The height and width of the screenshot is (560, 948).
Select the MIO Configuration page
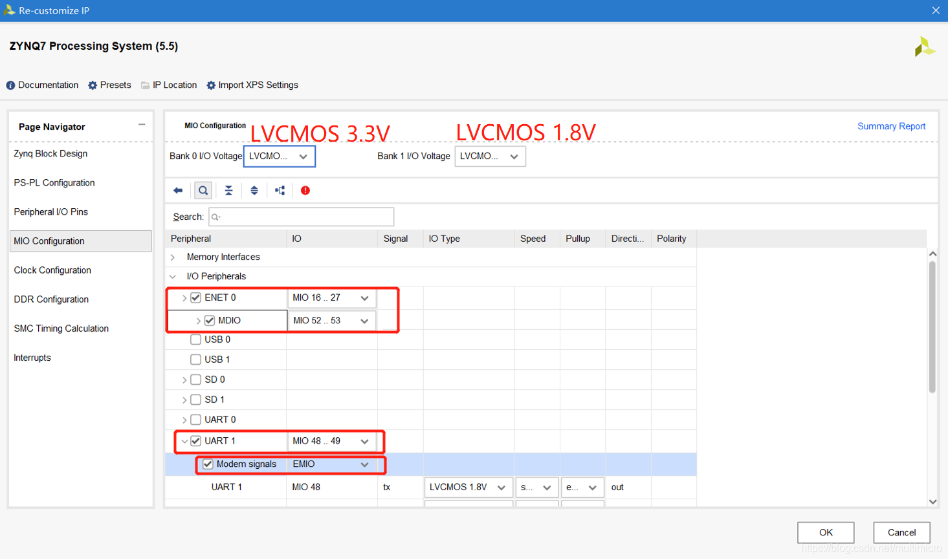(x=81, y=241)
